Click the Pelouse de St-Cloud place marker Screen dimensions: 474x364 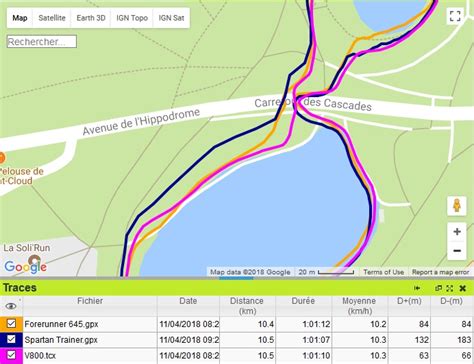[2, 158]
